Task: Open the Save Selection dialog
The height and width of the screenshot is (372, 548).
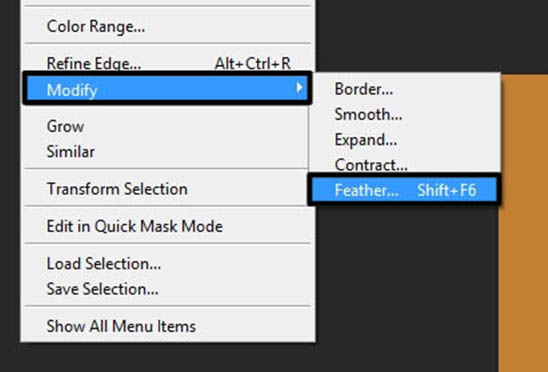Action: pos(168,289)
